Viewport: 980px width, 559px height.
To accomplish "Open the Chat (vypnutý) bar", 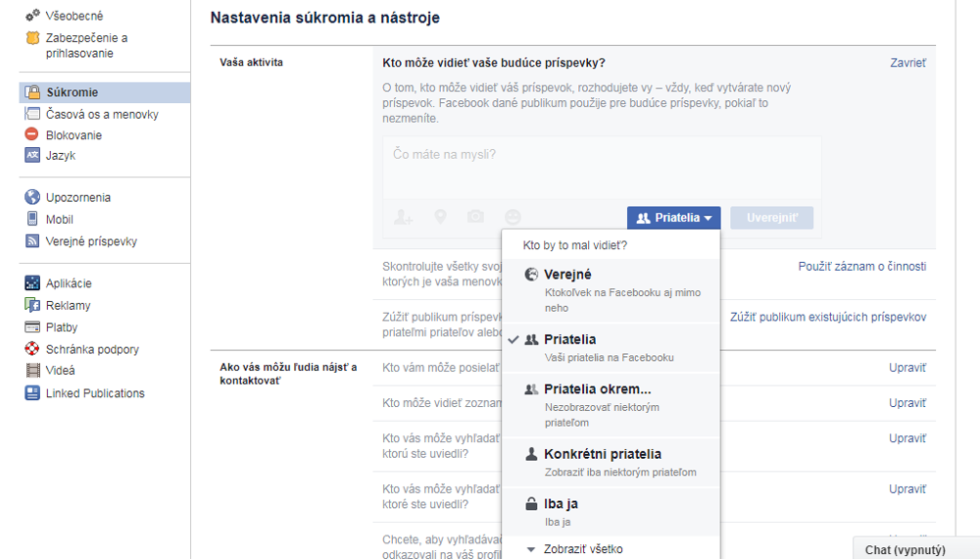I will click(916, 548).
